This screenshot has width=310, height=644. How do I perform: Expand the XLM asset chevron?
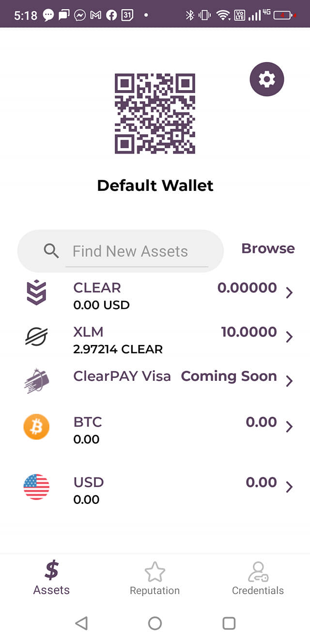pos(289,337)
